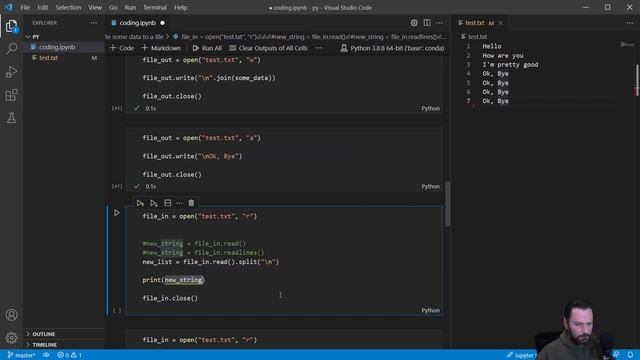Screen dimensions: 640x360
Task: Open notebook toolbar overflow ellipsis
Action: click(319, 48)
